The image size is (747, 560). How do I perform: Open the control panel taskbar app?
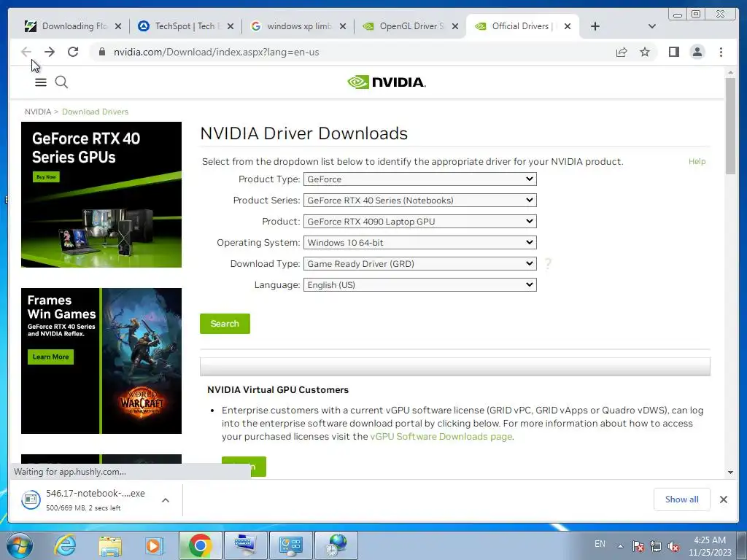[290, 545]
